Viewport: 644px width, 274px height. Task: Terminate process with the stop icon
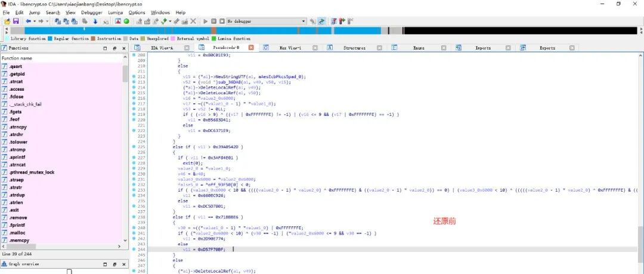click(222, 21)
